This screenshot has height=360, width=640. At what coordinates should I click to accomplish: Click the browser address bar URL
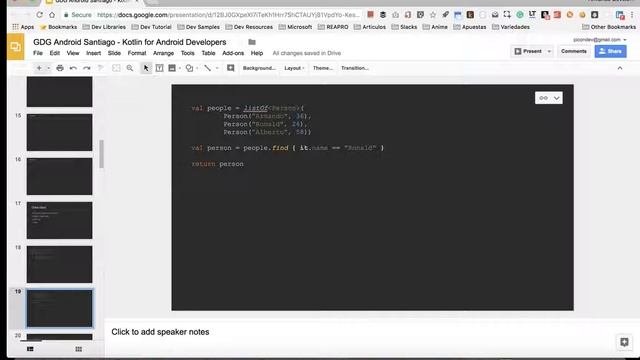(229, 15)
